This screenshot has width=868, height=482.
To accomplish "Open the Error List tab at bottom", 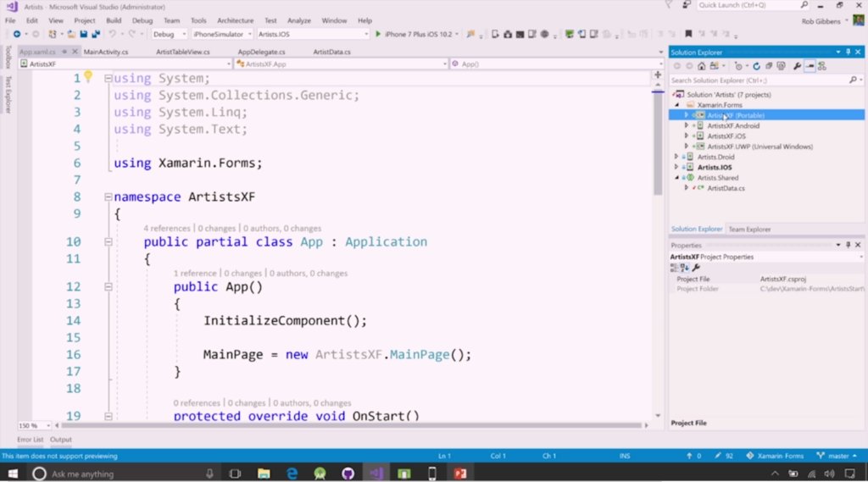I will (x=30, y=440).
